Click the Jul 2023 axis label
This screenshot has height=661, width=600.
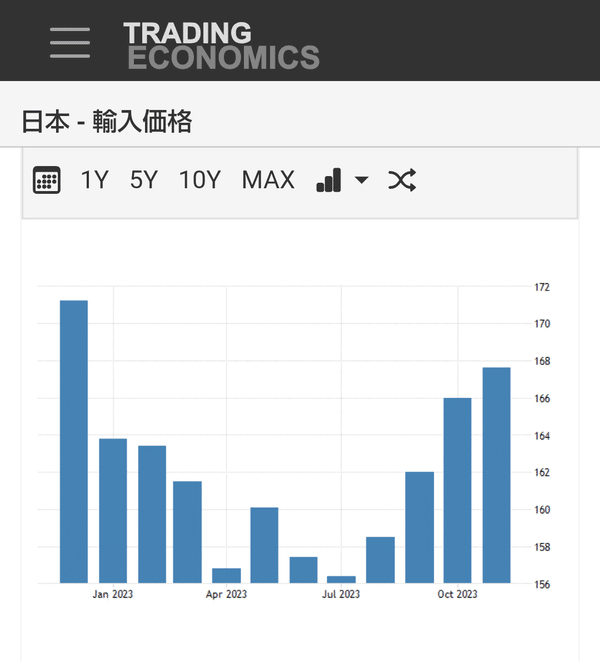coord(341,594)
